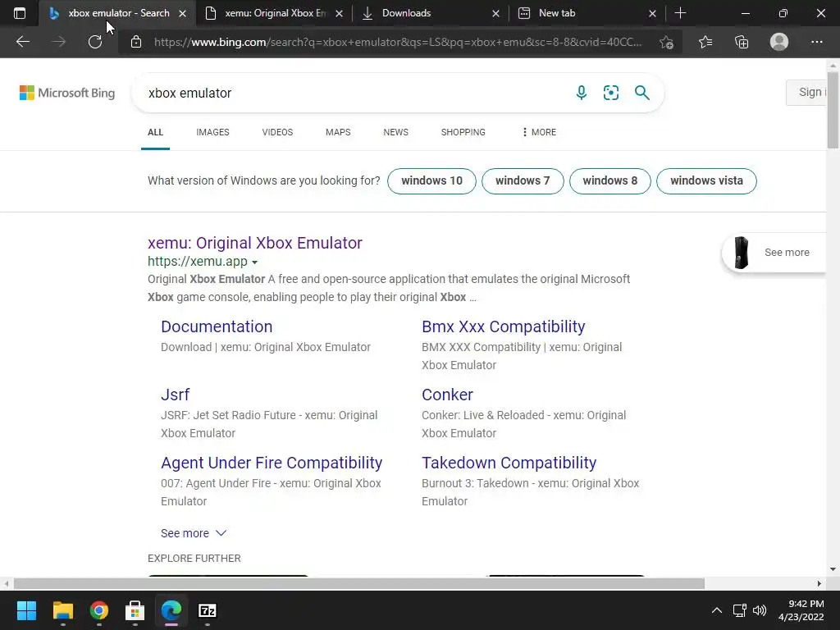Open a new browser tab
The height and width of the screenshot is (630, 840).
tap(680, 13)
